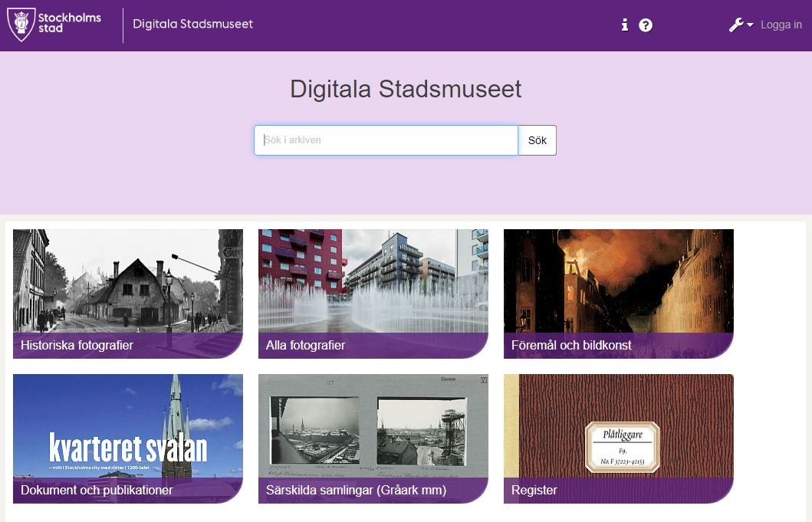Open the wrench settings dropdown
Image resolution: width=812 pixels, height=522 pixels.
tap(741, 25)
